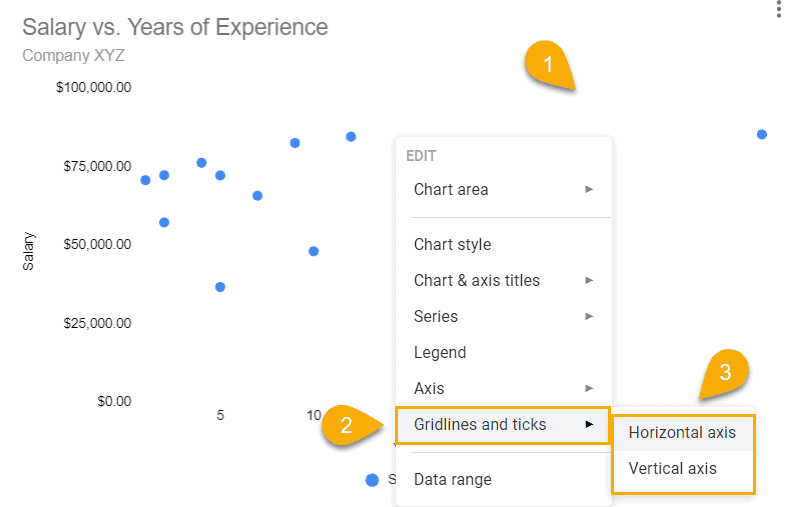
Task: Open Chart & axis titles option
Action: tap(476, 280)
